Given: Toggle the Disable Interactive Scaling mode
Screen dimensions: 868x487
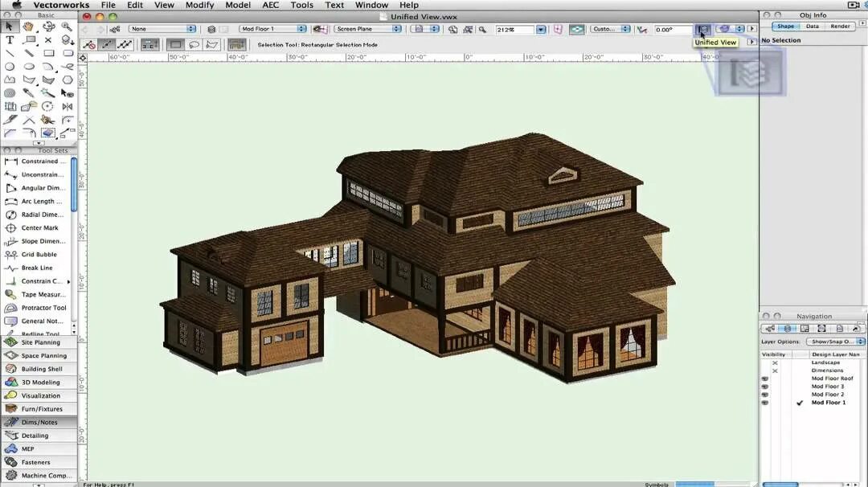Looking at the screenshot, I should (x=88, y=44).
